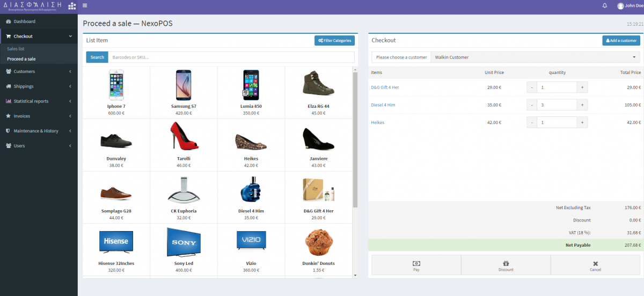644x296 pixels.
Task: Toggle the sidebar hamburger menu
Action: [85, 5]
